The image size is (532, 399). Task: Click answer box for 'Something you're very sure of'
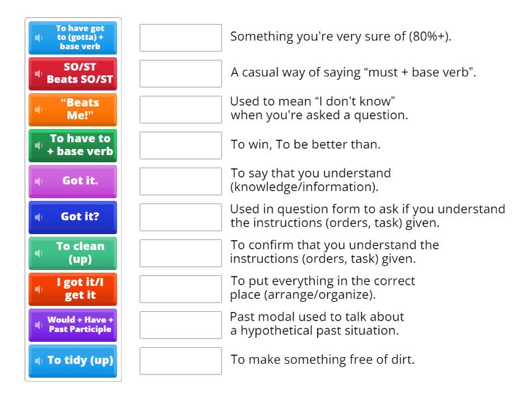pyautogui.click(x=181, y=38)
